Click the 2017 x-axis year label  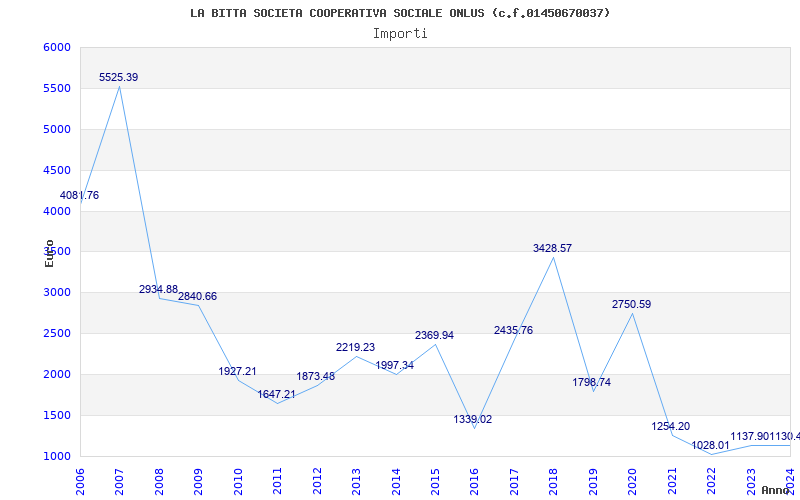(514, 482)
